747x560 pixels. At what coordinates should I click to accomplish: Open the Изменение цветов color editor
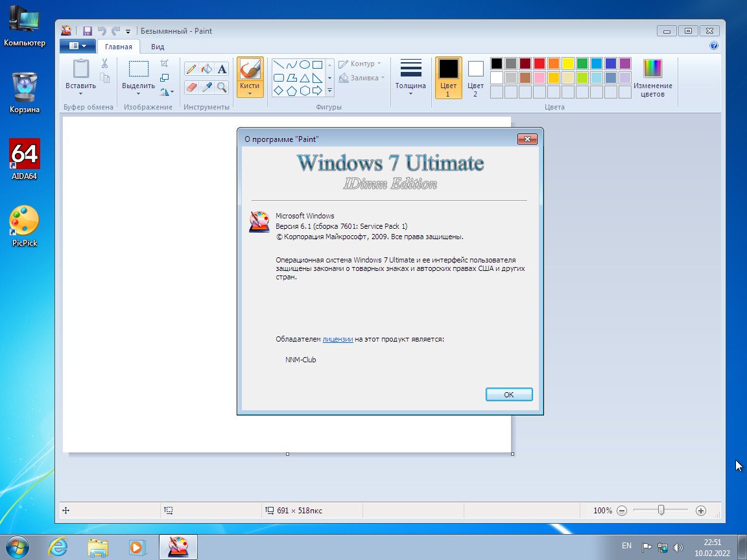tap(653, 78)
